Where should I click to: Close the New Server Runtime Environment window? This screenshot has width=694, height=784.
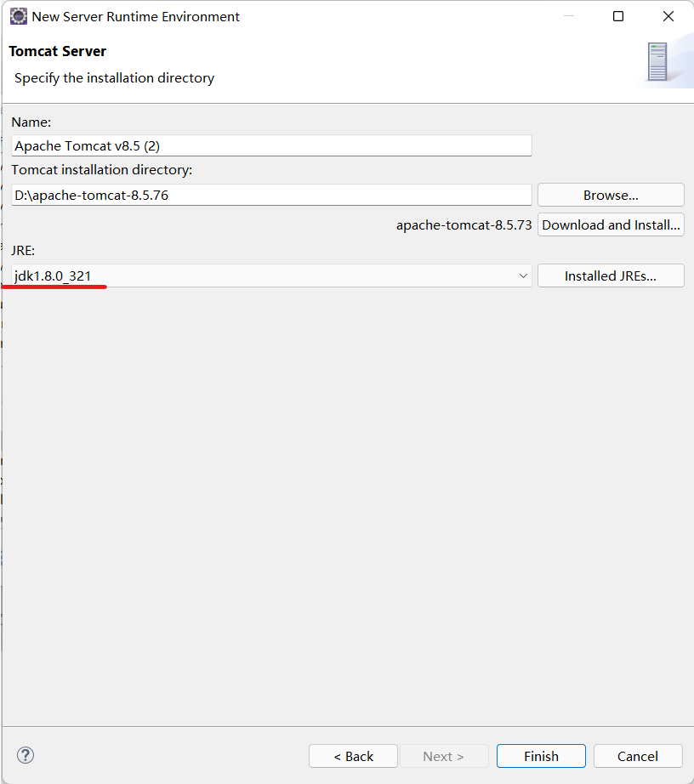coord(668,16)
